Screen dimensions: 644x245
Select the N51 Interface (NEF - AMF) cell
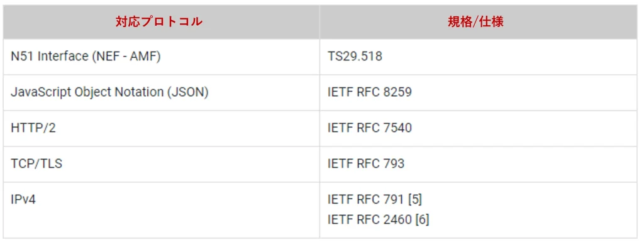tap(161, 57)
